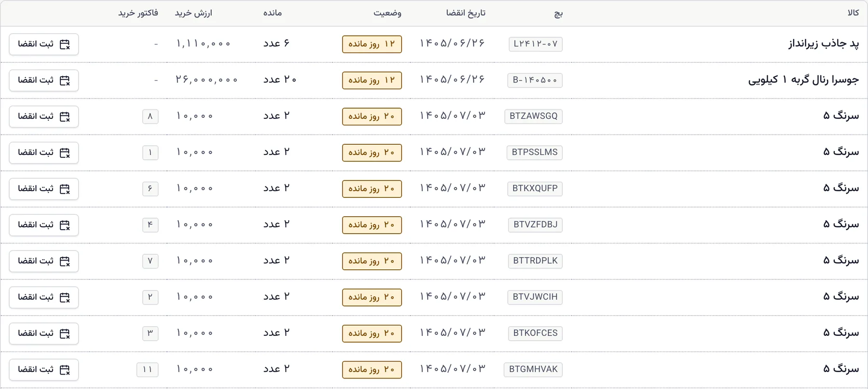The width and height of the screenshot is (868, 389).
Task: Click calendar icon in BTZAWSGQ batch row
Action: pos(65,117)
